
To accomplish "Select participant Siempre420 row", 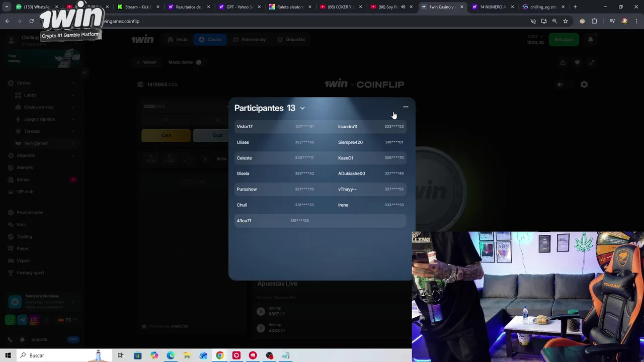I will tap(371, 142).
